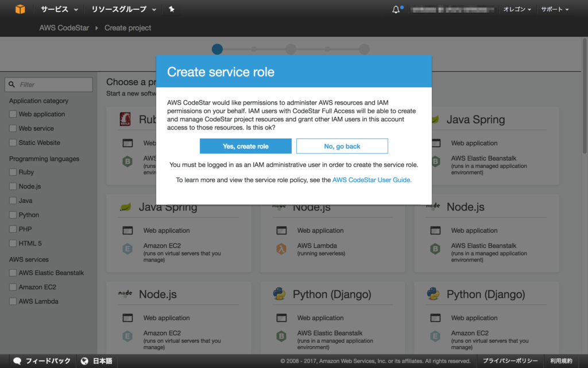Viewport: 588px width, 368px height.
Task: Click the AWS Lambda orange icon in the Node.js card
Action: (281, 248)
